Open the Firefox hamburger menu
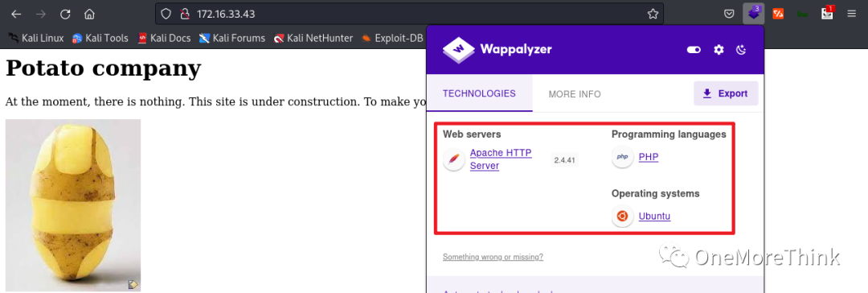Viewport: 868px width, 293px height. [851, 14]
